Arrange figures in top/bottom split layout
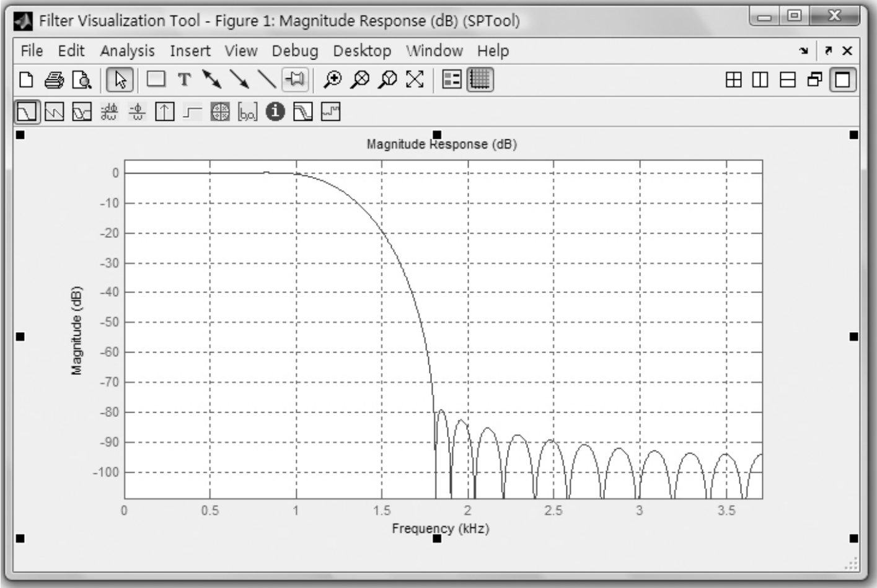The image size is (877, 588). point(788,80)
